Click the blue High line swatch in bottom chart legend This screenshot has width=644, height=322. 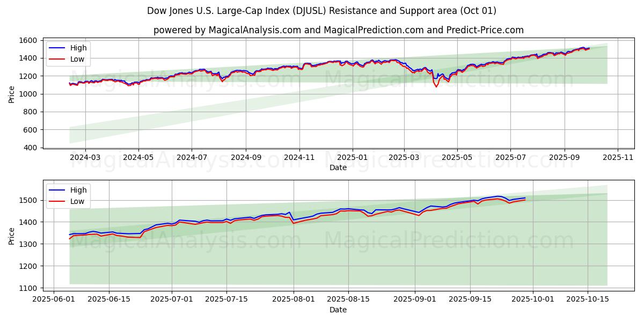[x=57, y=190]
